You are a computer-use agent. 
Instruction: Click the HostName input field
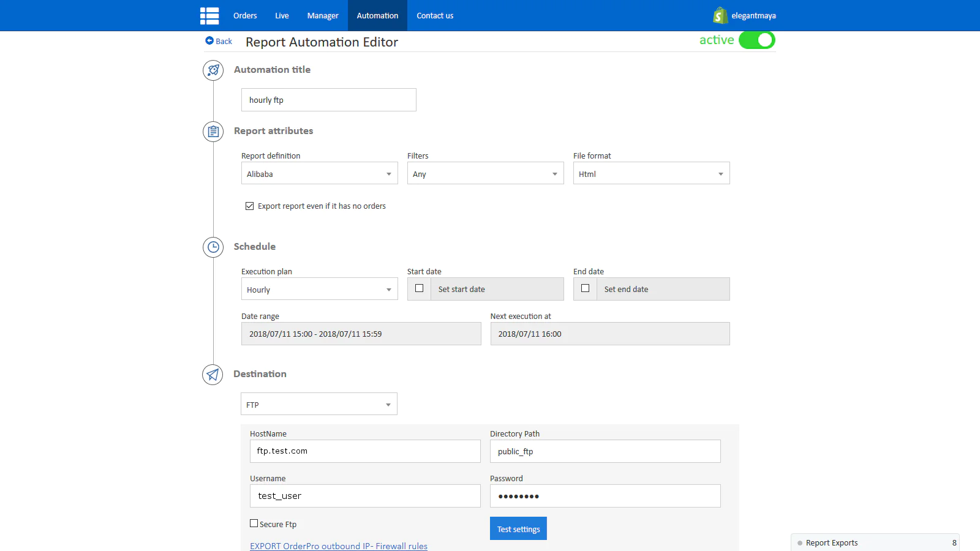(x=365, y=451)
